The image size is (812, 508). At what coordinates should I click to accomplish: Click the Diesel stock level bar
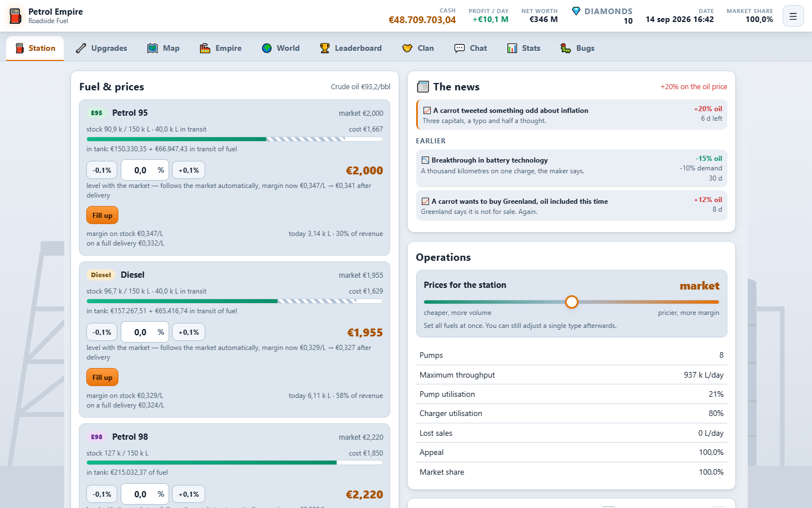tap(235, 301)
